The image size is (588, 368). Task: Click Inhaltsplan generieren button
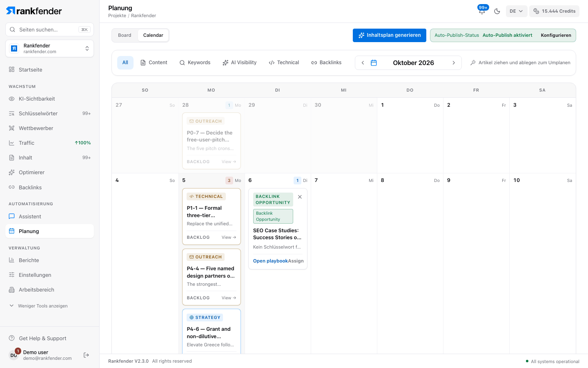point(390,35)
